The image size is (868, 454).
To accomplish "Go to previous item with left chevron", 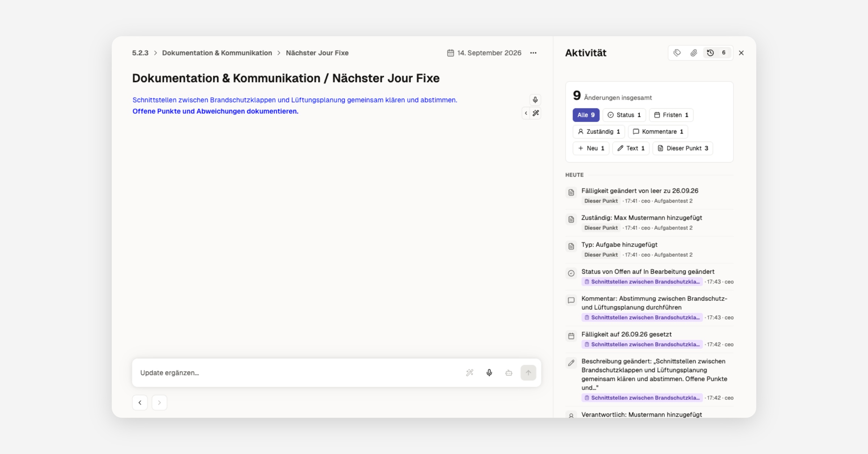I will point(140,403).
